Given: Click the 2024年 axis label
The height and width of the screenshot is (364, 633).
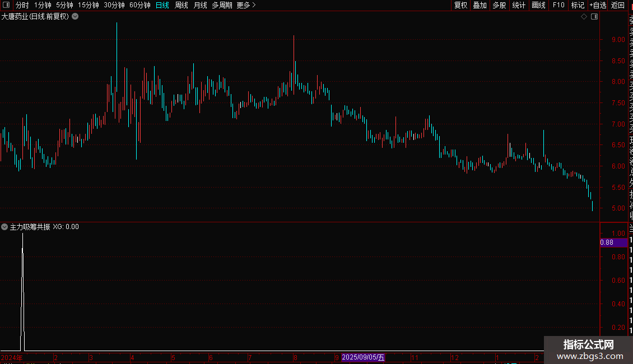Looking at the screenshot, I should (12, 357).
